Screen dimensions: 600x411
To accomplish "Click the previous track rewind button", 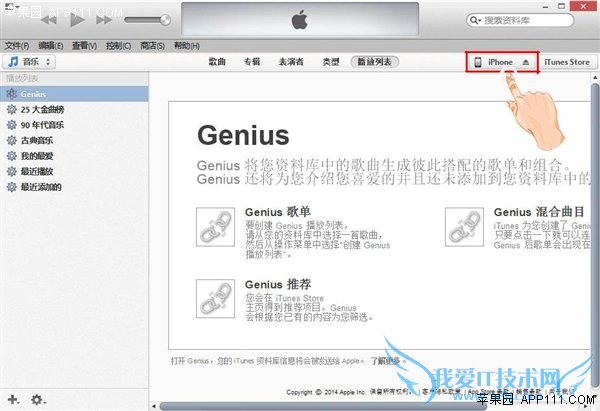I will [x=49, y=20].
